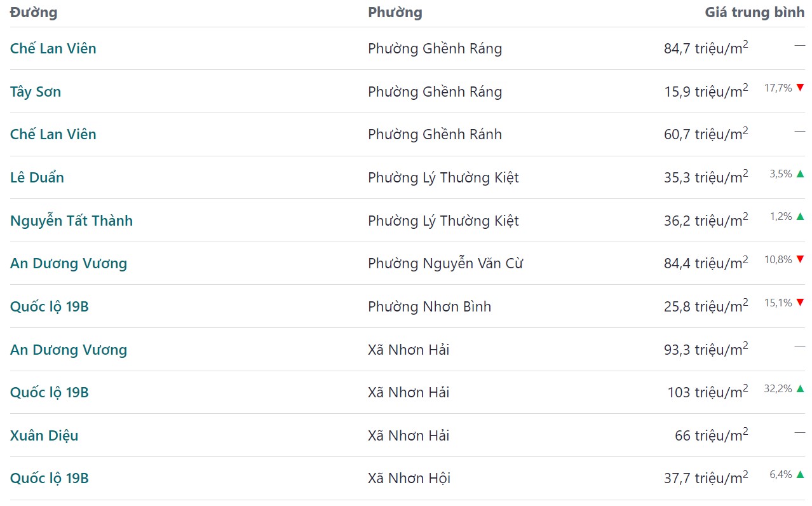Click the 103 triệu/m² price value
The width and height of the screenshot is (812, 506).
pyautogui.click(x=708, y=392)
